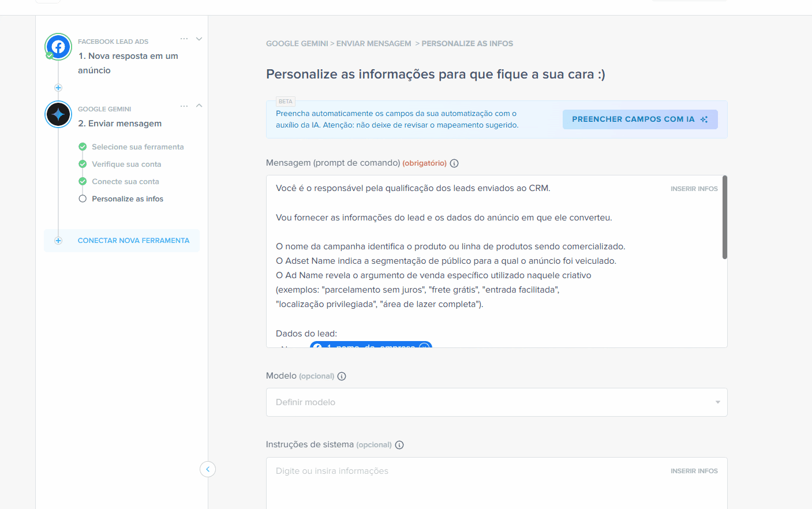Click 'Preencher campos com IA' button
Screen dimensions: 812x509
click(640, 119)
